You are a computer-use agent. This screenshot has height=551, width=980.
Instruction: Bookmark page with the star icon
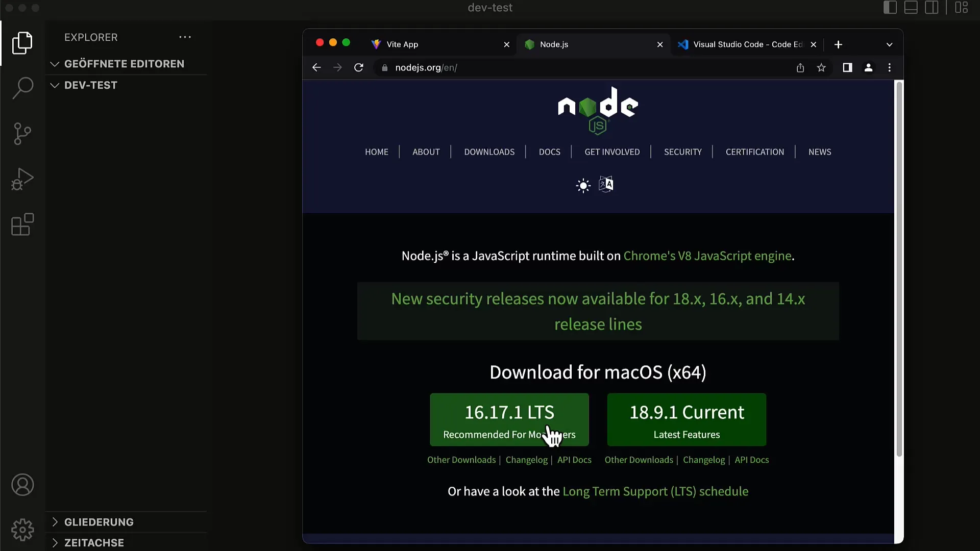pos(821,68)
